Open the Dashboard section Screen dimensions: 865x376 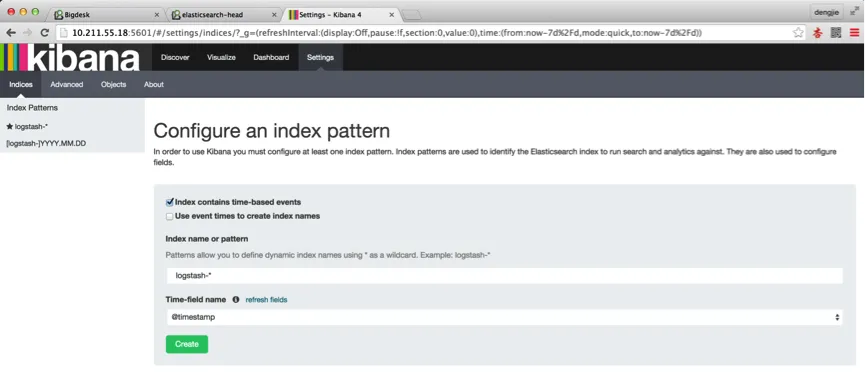pyautogui.click(x=271, y=57)
